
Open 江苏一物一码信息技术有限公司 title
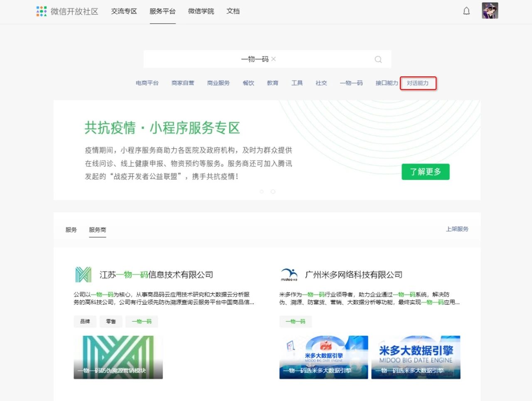pyautogui.click(x=156, y=274)
